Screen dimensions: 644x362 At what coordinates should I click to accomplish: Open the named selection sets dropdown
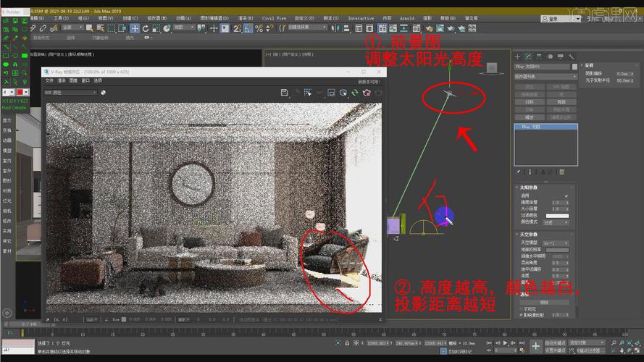[x=307, y=28]
